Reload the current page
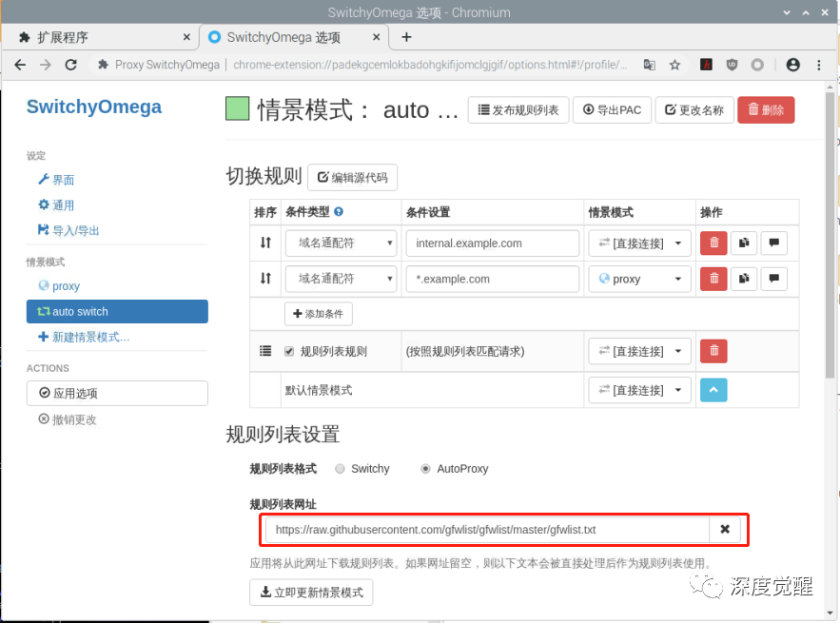The height and width of the screenshot is (623, 840). pyautogui.click(x=70, y=65)
